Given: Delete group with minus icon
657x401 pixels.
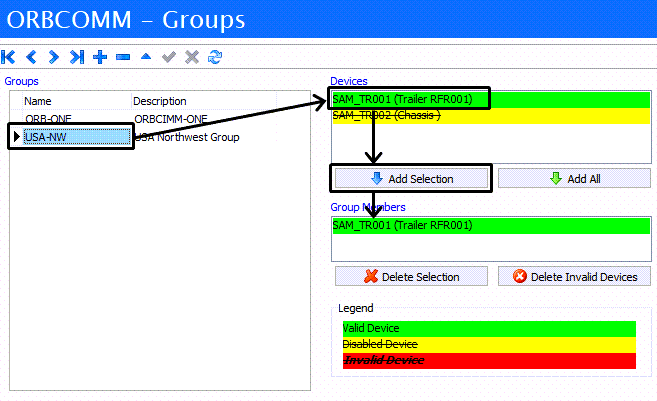Looking at the screenshot, I should pyautogui.click(x=123, y=57).
